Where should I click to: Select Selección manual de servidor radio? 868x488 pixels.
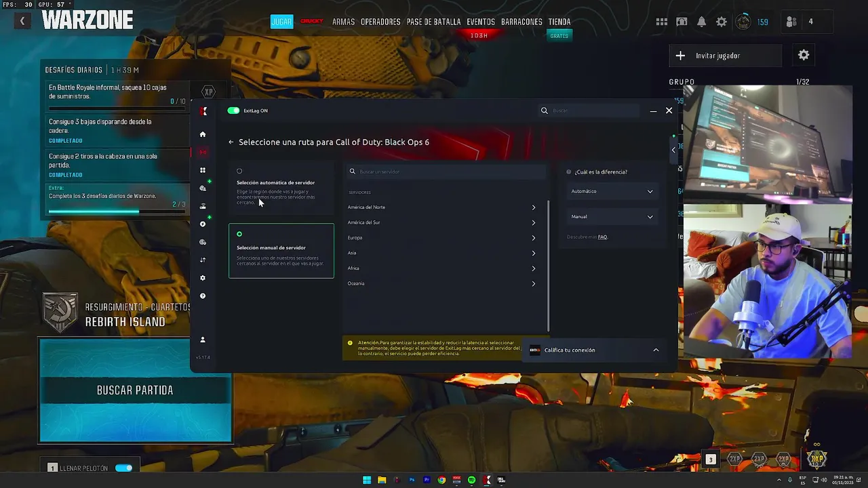point(239,234)
